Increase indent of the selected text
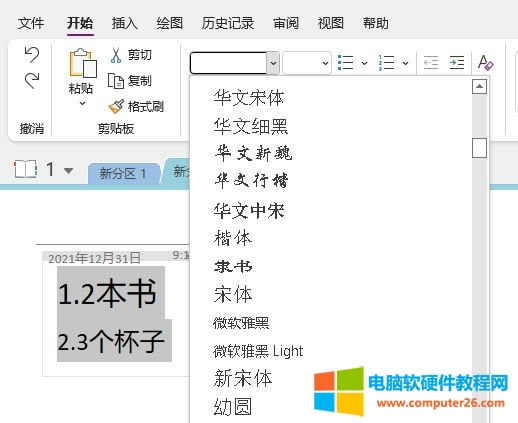Screen dimensions: 518x423 457,63
